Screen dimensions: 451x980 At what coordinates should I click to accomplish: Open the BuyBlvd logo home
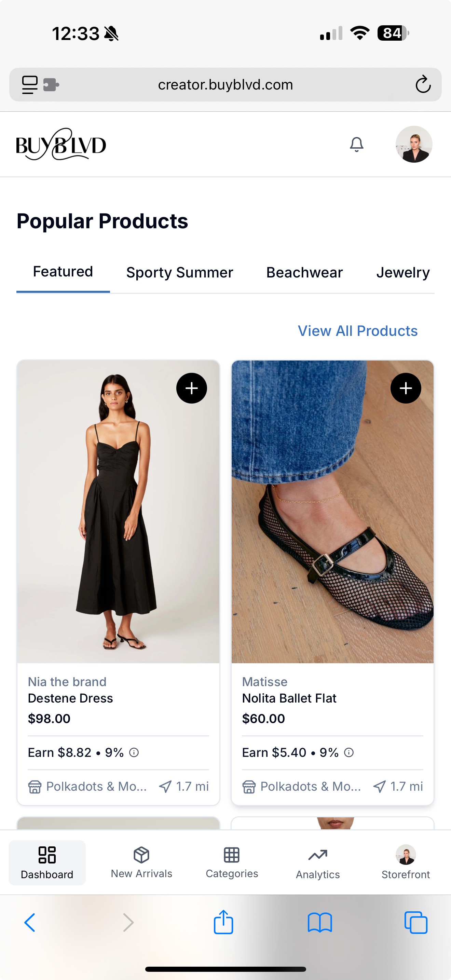61,145
